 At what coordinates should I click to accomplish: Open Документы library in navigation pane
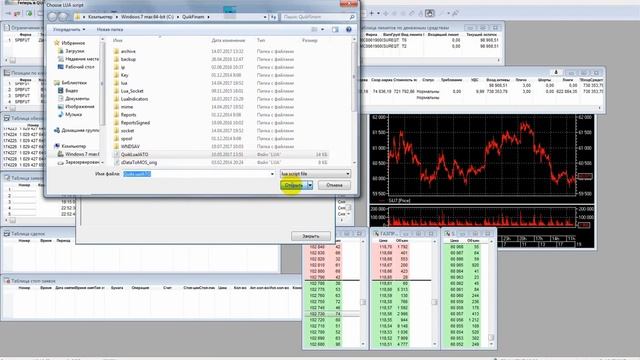tap(77, 98)
